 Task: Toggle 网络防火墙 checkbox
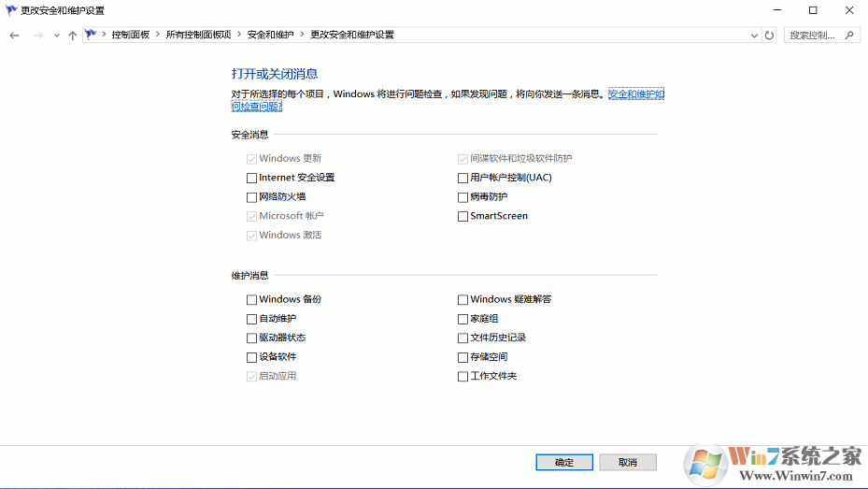tap(251, 197)
